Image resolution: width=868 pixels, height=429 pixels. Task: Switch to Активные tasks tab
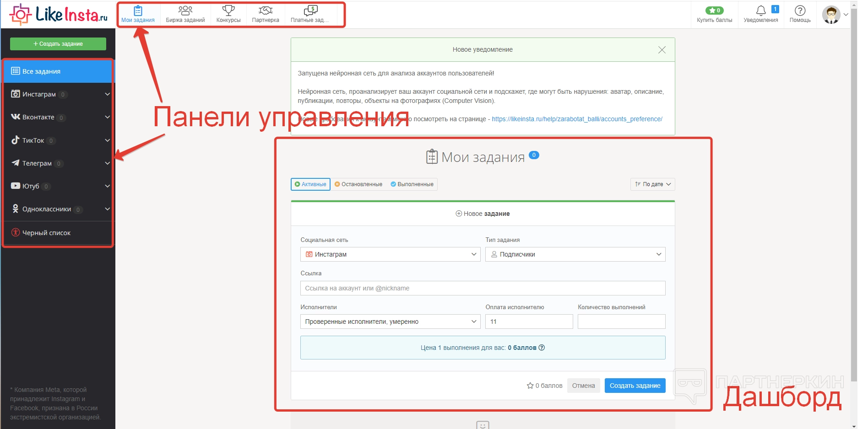tap(310, 184)
